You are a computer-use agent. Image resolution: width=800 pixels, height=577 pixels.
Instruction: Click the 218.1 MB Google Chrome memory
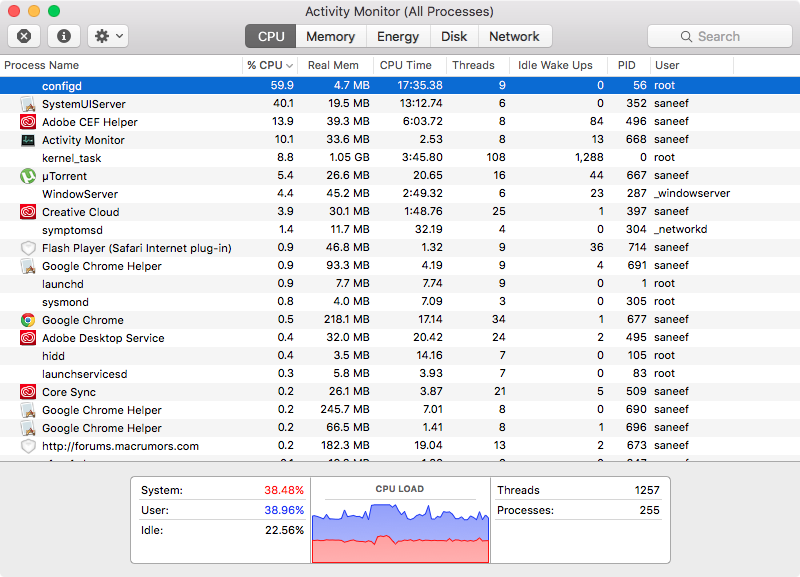coord(346,319)
